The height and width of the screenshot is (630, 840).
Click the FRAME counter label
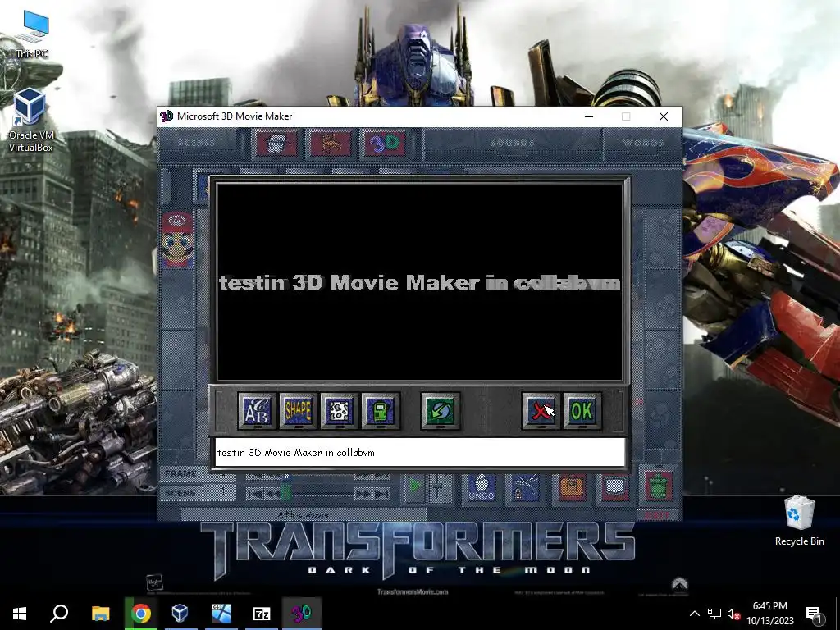pos(181,473)
